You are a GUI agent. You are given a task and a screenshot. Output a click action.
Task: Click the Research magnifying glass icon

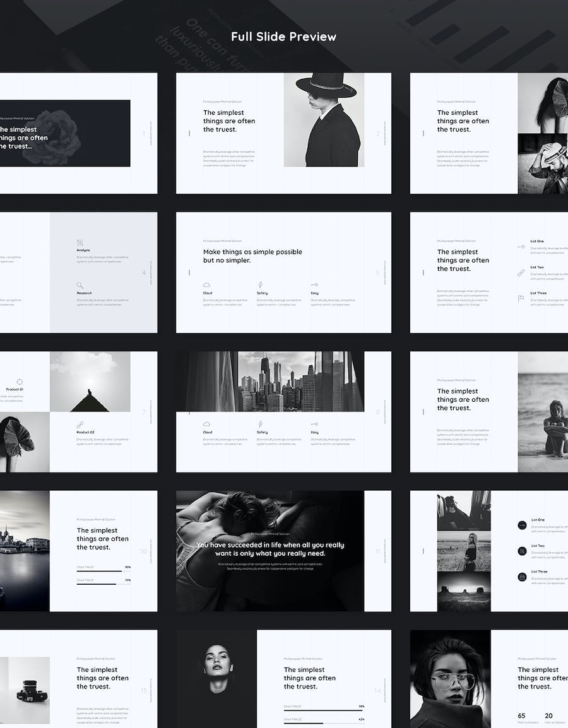[x=80, y=285]
